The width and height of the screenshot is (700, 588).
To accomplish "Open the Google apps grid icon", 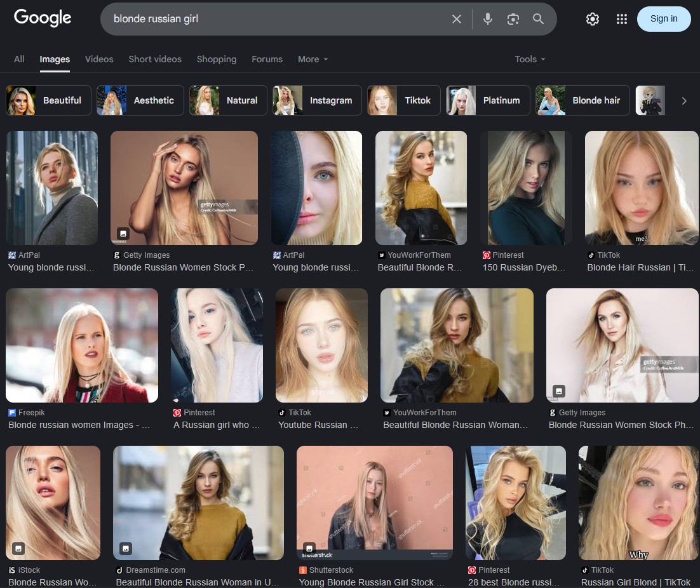I will pos(621,19).
